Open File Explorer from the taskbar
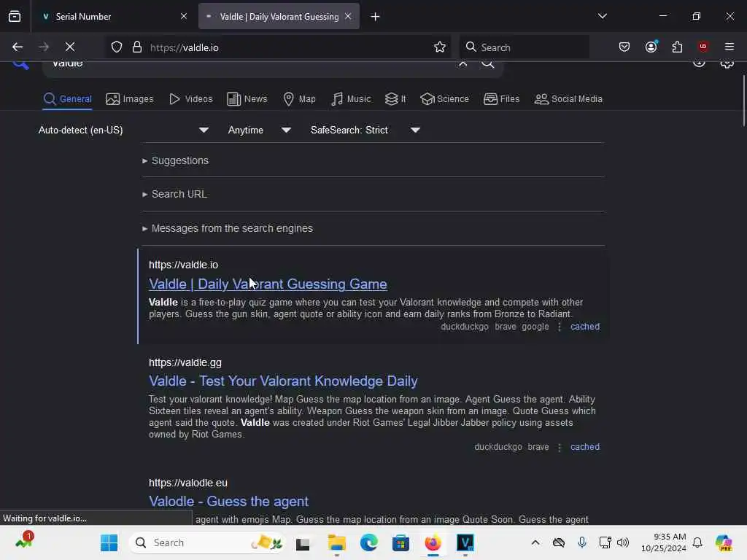Image resolution: width=747 pixels, height=560 pixels. [x=336, y=542]
